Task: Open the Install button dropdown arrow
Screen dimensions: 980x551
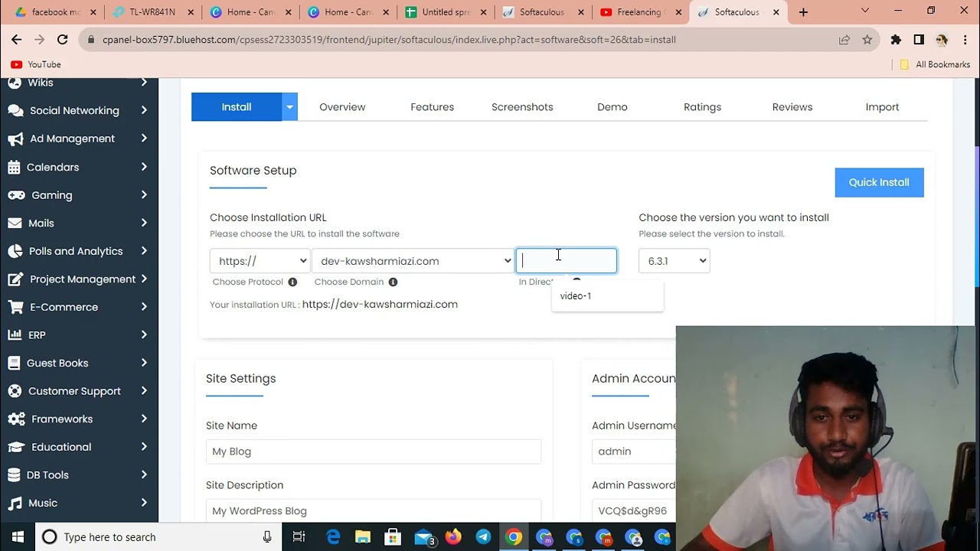Action: (x=289, y=107)
